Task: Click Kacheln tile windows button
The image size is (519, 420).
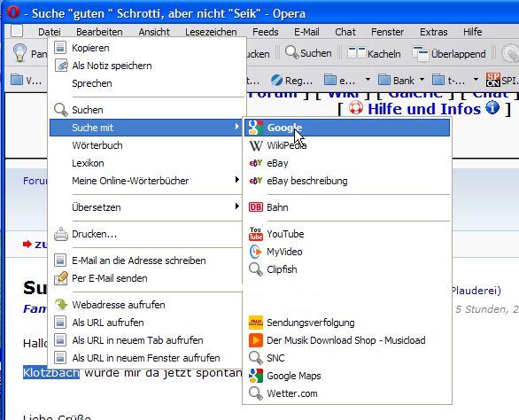Action: pyautogui.click(x=374, y=53)
